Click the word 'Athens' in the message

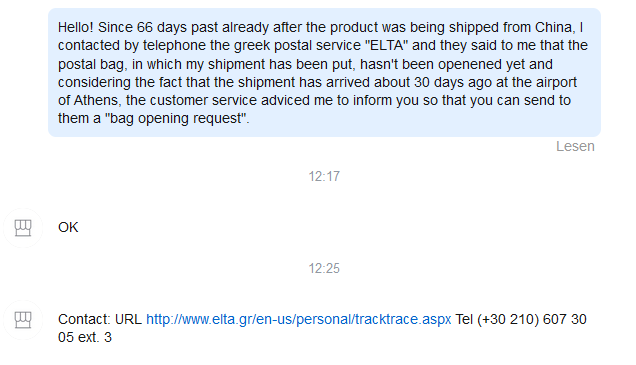[97, 100]
